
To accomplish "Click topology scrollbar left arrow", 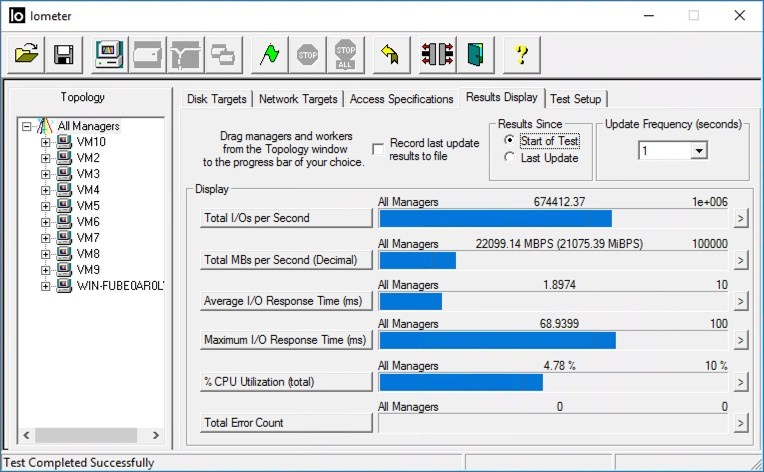I will click(x=26, y=435).
